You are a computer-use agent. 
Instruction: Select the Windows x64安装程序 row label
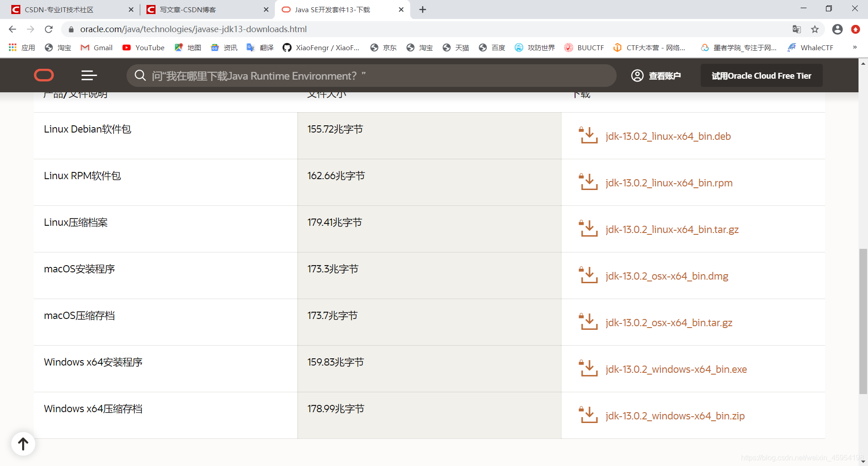click(93, 362)
